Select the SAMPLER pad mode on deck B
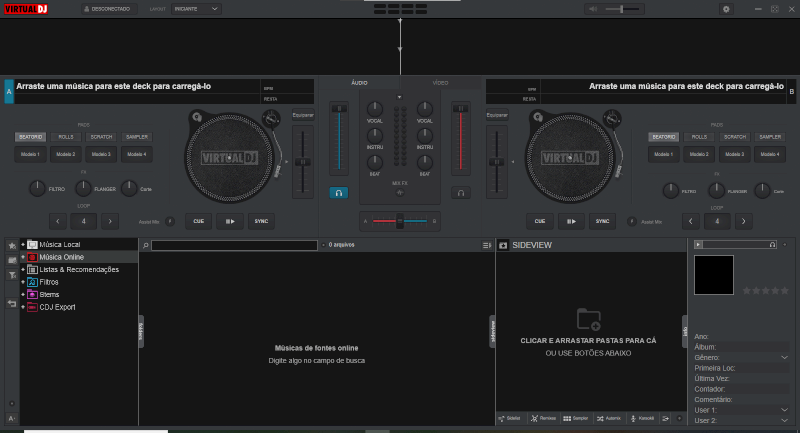Image resolution: width=800 pixels, height=433 pixels. click(x=769, y=137)
